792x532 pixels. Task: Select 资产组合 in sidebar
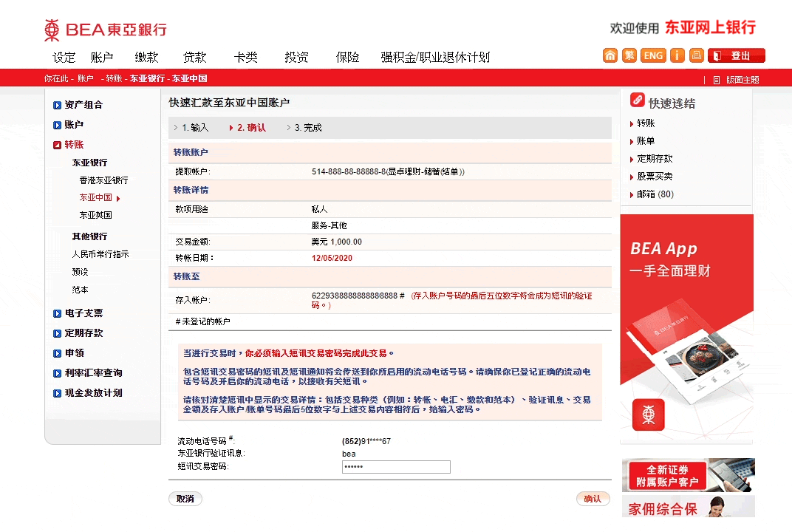pyautogui.click(x=83, y=105)
